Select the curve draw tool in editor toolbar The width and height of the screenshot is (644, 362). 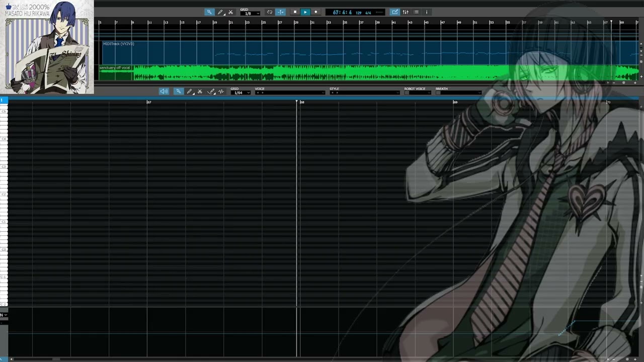coord(211,91)
